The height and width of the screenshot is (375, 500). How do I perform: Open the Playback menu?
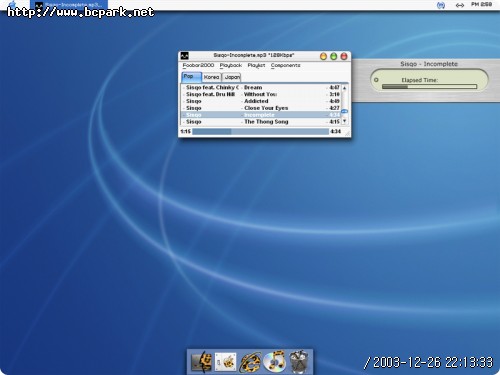tap(231, 65)
